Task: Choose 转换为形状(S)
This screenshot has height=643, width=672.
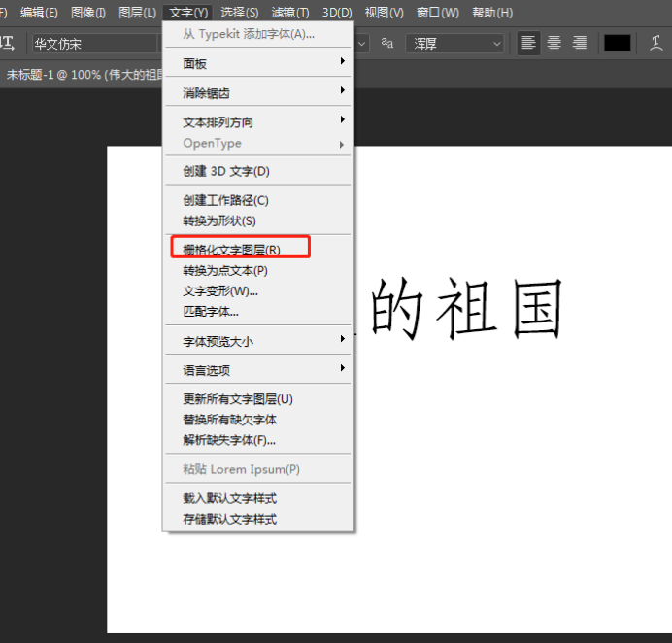Action: click(x=258, y=220)
